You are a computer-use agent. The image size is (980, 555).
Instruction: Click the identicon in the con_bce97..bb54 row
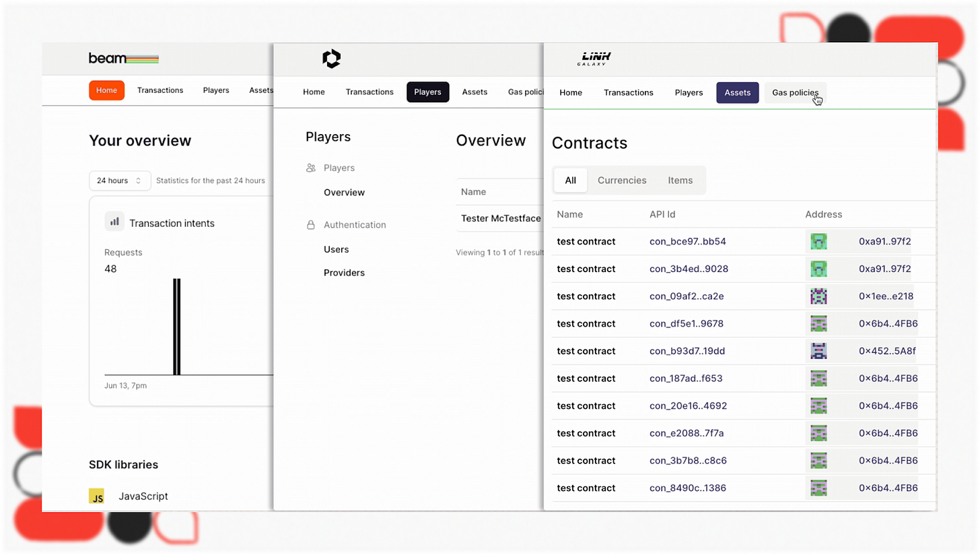[818, 242]
